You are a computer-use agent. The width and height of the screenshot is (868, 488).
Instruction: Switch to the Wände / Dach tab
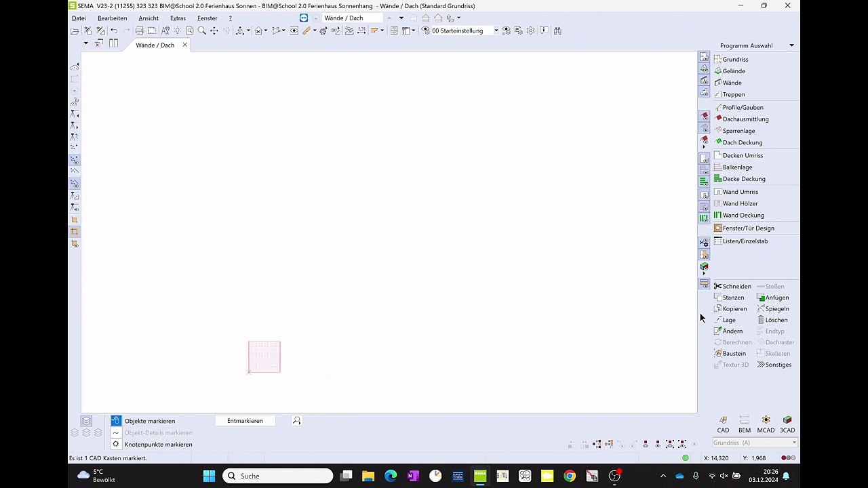155,45
